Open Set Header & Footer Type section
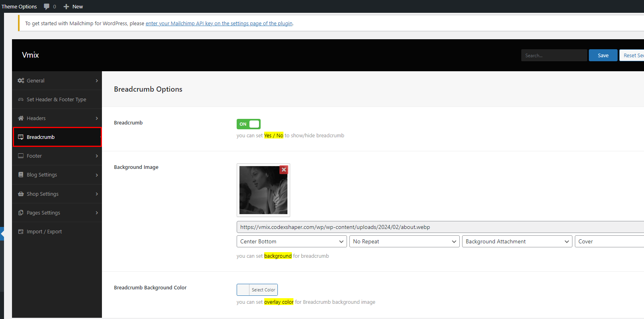Image resolution: width=644 pixels, height=319 pixels. (x=56, y=99)
